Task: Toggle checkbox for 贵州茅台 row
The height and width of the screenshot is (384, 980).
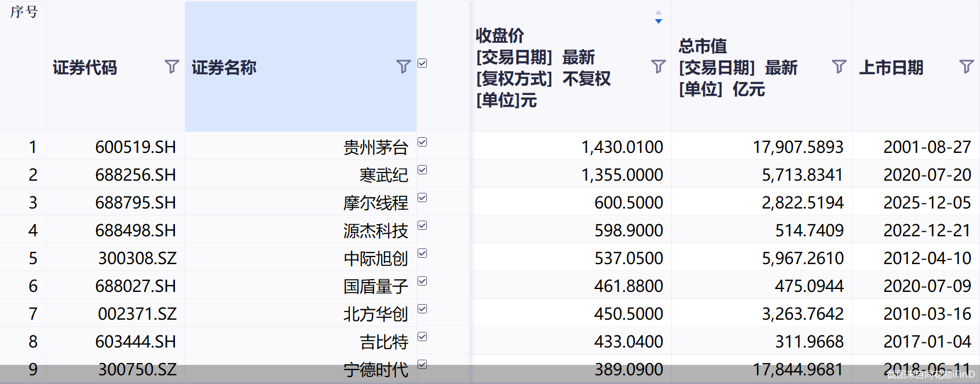Action: [422, 142]
